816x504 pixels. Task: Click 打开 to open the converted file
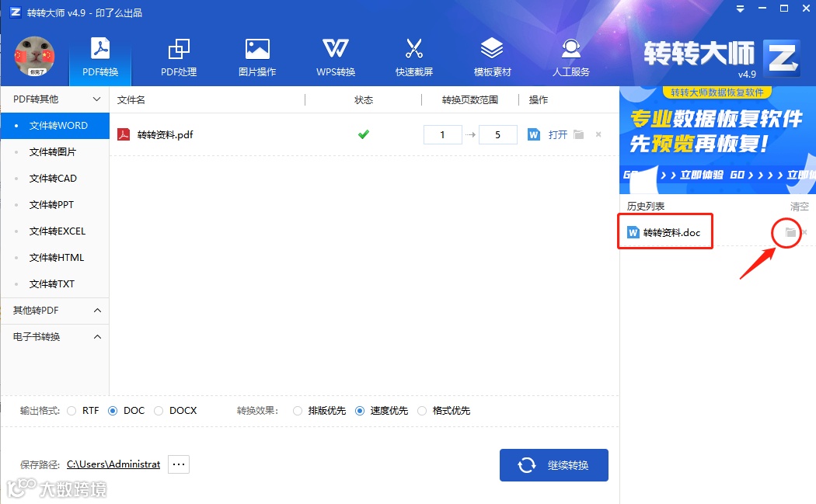click(x=557, y=134)
